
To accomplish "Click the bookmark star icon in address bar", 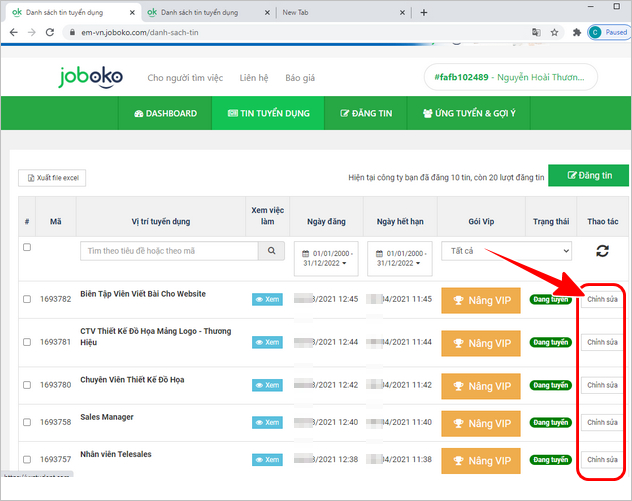I will click(x=556, y=32).
